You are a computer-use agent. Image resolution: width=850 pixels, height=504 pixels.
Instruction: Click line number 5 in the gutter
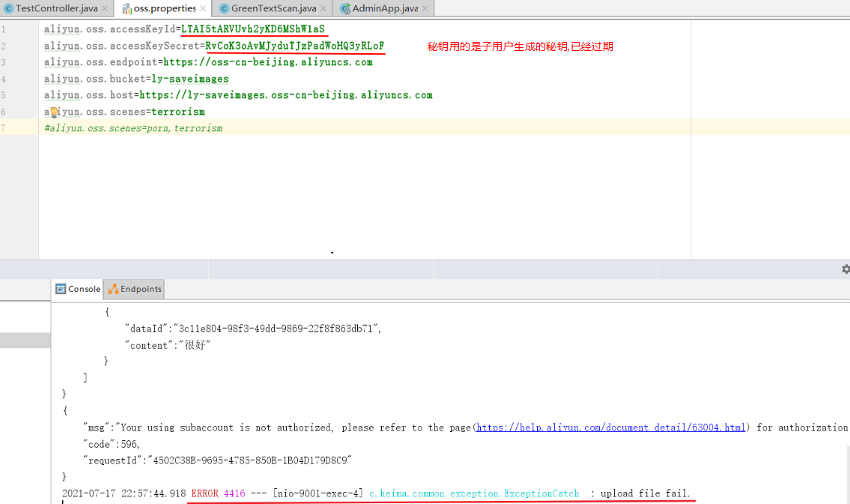6,95
